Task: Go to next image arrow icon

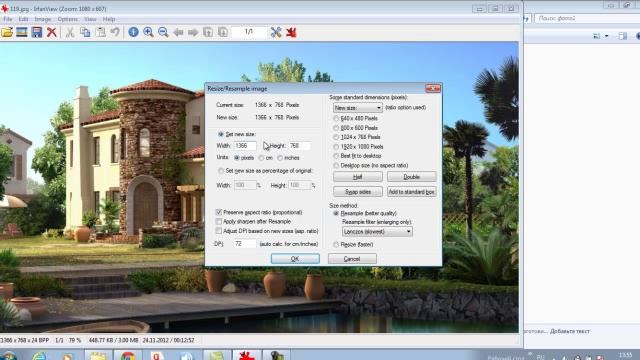Action: point(193,32)
